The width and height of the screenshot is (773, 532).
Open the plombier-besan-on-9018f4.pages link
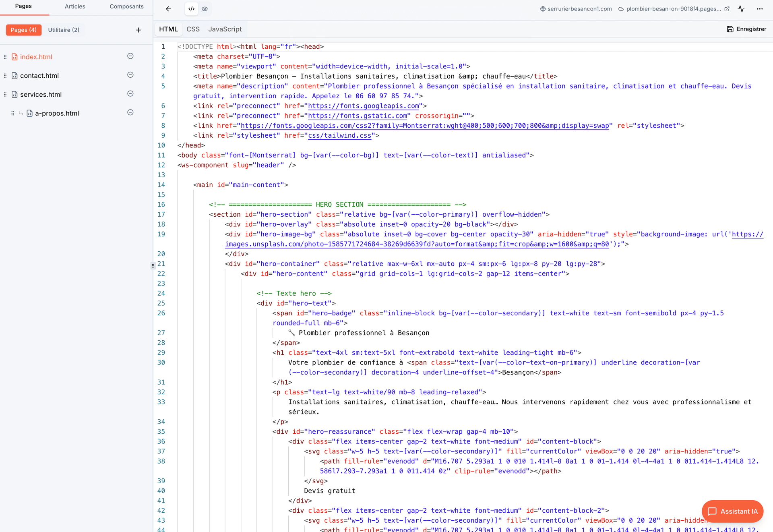click(x=674, y=9)
